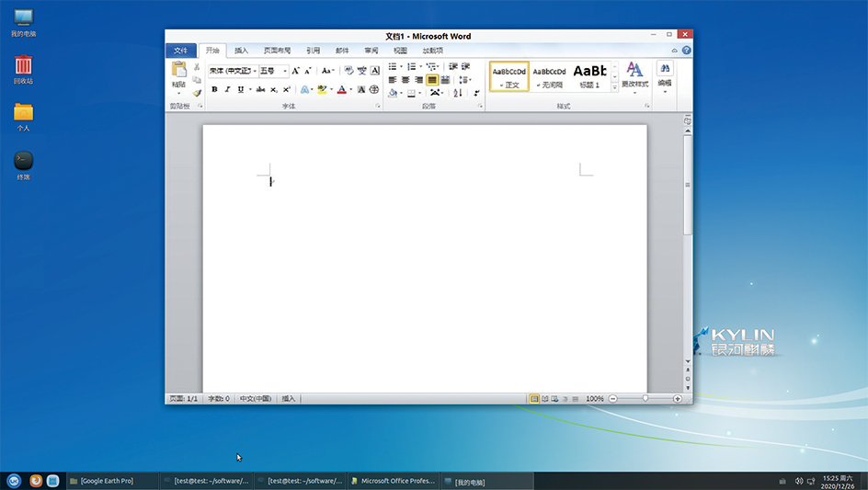The image size is (868, 490).
Task: Open the 更改样式 Change Styles dropdown
Action: [x=635, y=76]
